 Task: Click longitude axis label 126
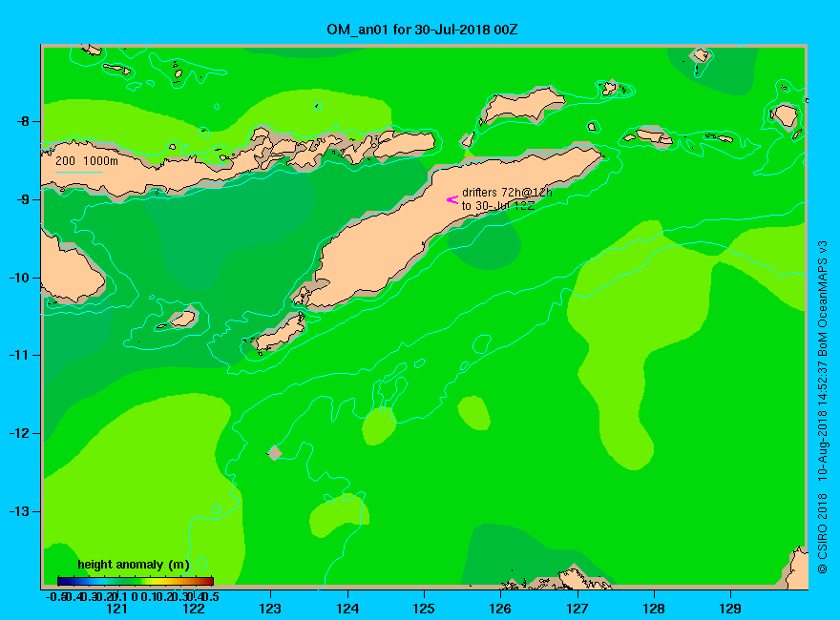pyautogui.click(x=500, y=609)
